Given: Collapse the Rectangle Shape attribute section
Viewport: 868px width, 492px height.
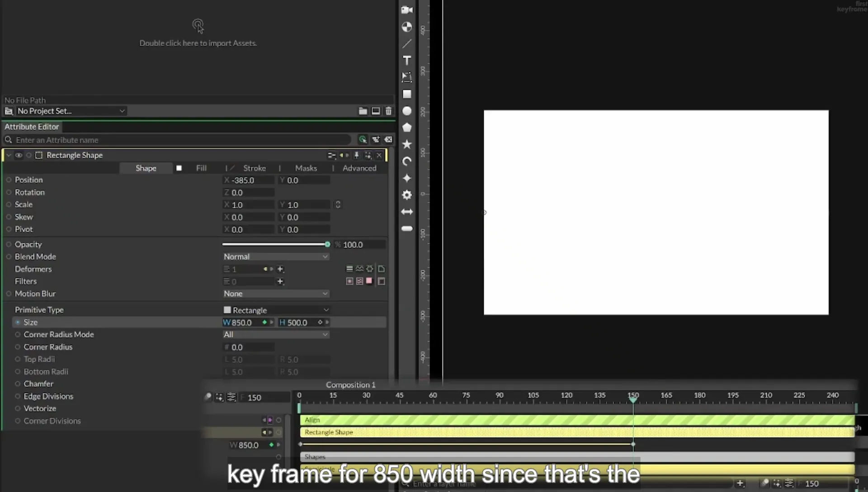Looking at the screenshot, I should 9,155.
